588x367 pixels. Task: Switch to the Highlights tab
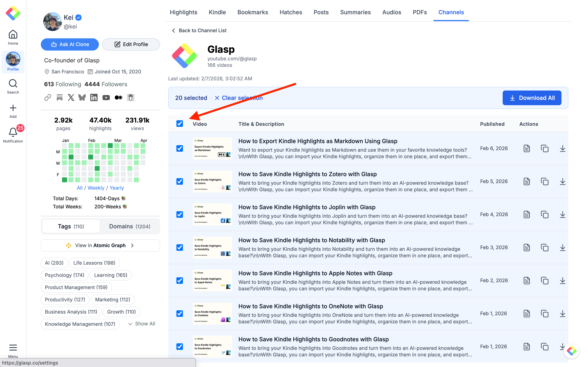(184, 12)
